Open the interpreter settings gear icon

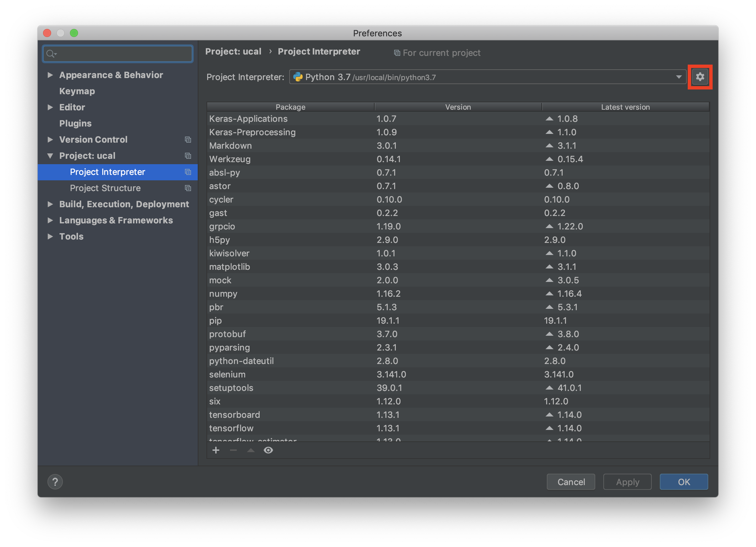tap(700, 77)
